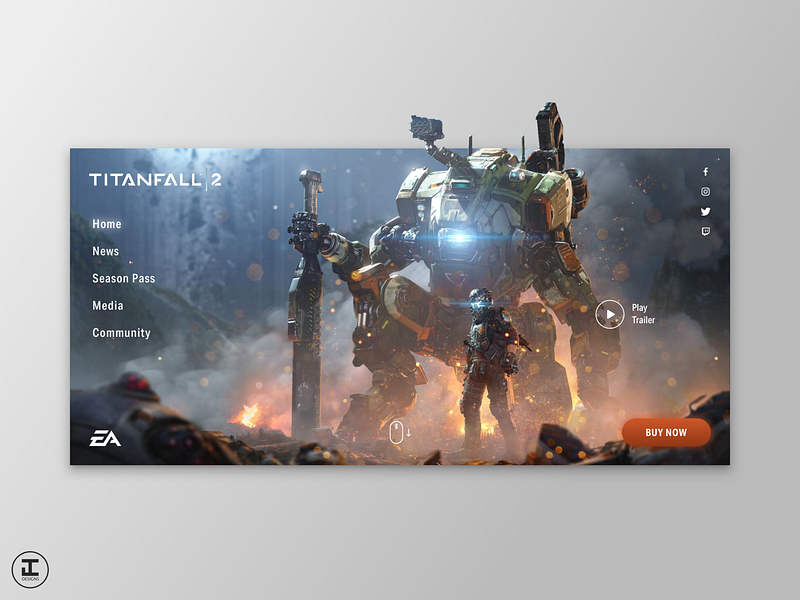Open the News menu item
The height and width of the screenshot is (600, 800).
point(106,251)
